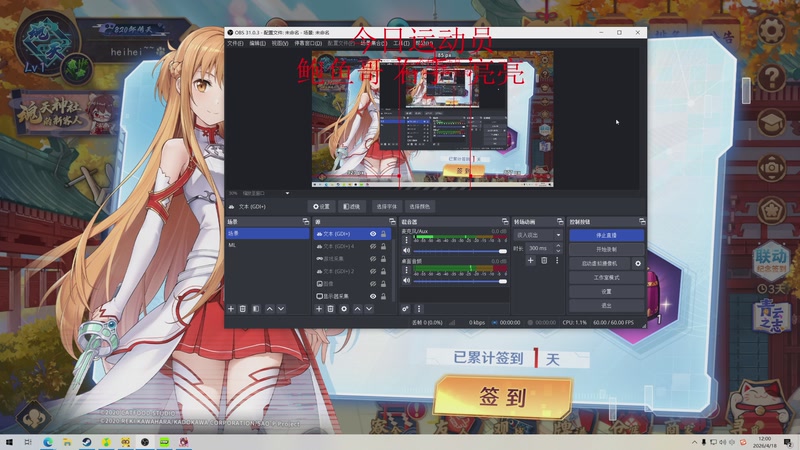Move scene up with arrow icon

click(x=269, y=309)
